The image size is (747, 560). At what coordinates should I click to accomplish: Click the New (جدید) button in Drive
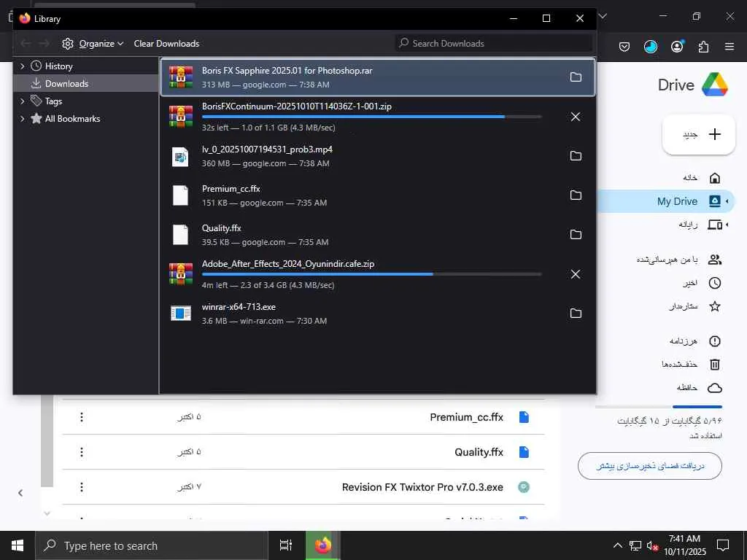[x=699, y=134]
